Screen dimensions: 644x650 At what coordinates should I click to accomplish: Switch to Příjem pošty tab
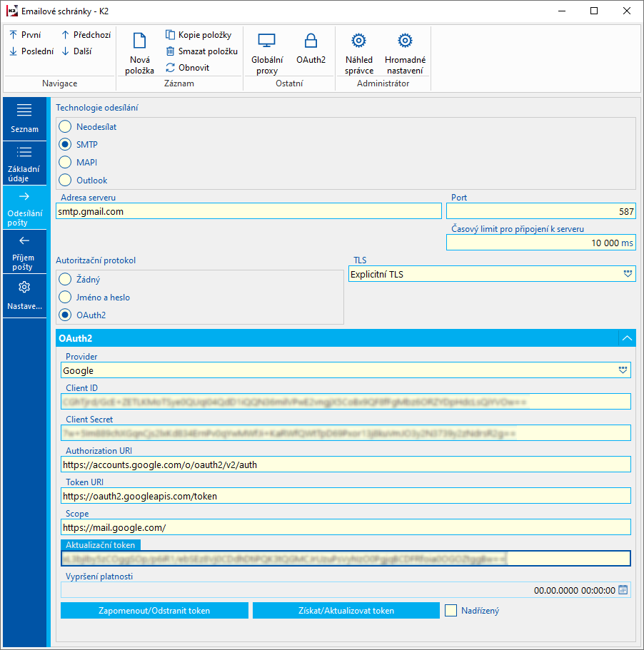24,253
